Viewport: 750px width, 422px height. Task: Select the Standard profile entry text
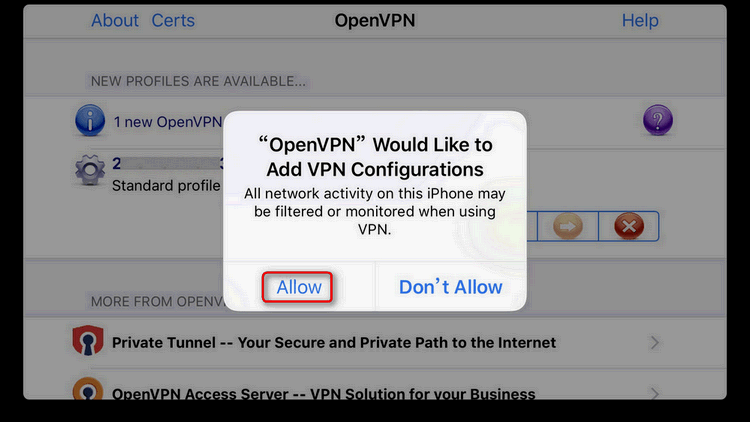166,186
